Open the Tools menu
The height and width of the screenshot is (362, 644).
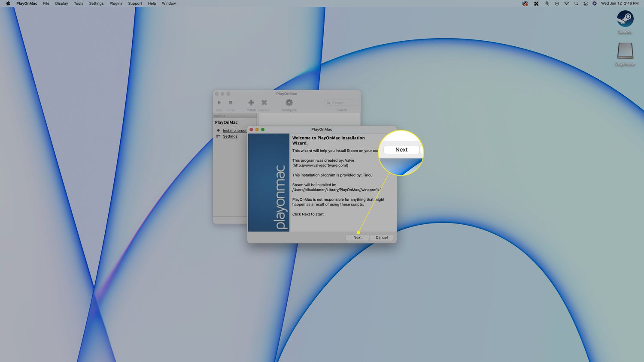(x=79, y=3)
